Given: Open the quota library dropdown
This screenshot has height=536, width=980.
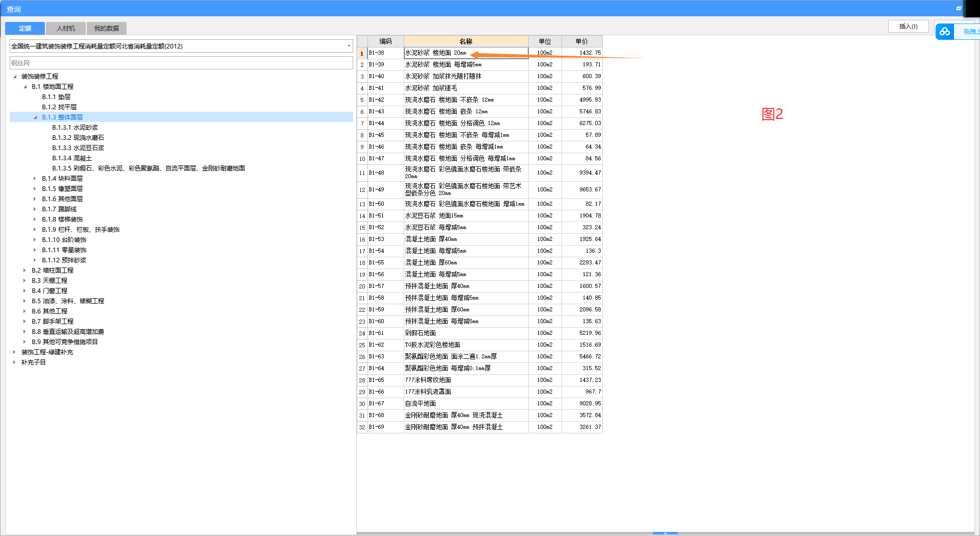Looking at the screenshot, I should (349, 46).
